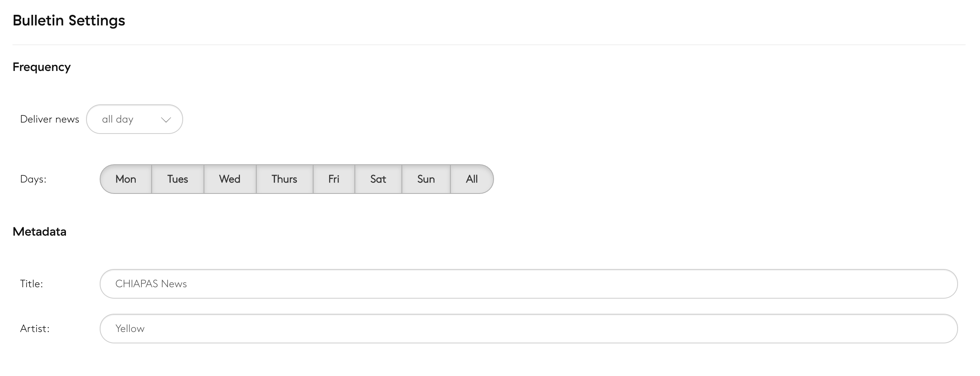This screenshot has height=376, width=980.
Task: Select Sun in the Days row
Action: pyautogui.click(x=426, y=179)
